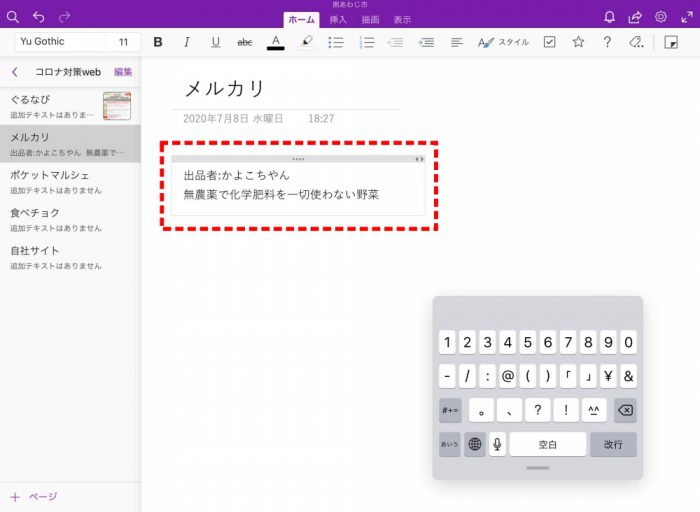700x512 pixels.
Task: Switch to the 表示 tab
Action: click(402, 20)
